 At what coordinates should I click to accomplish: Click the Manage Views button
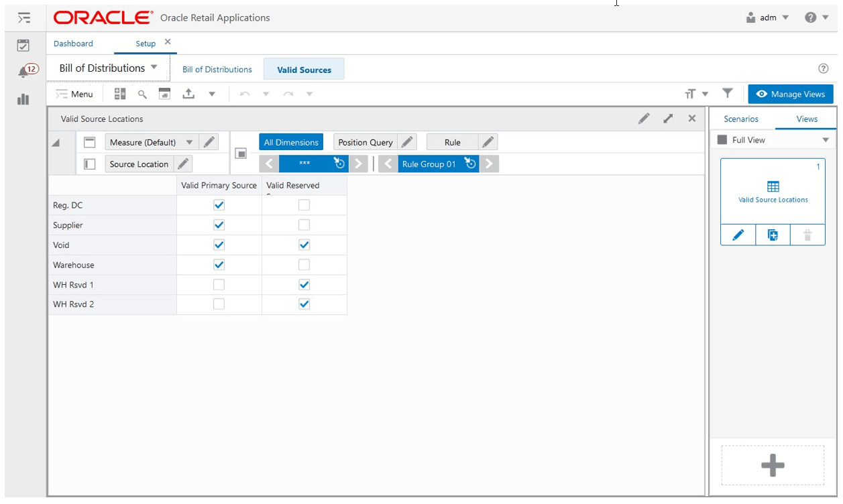click(x=791, y=94)
